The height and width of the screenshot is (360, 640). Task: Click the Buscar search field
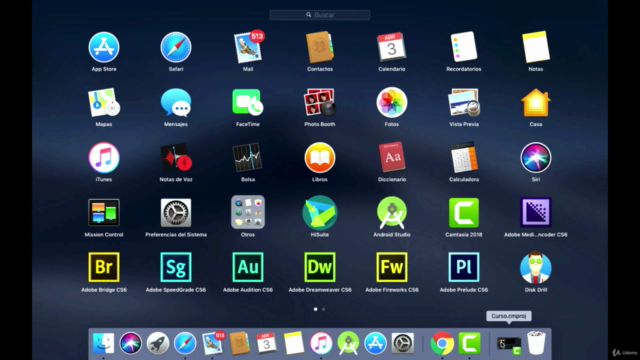[320, 15]
